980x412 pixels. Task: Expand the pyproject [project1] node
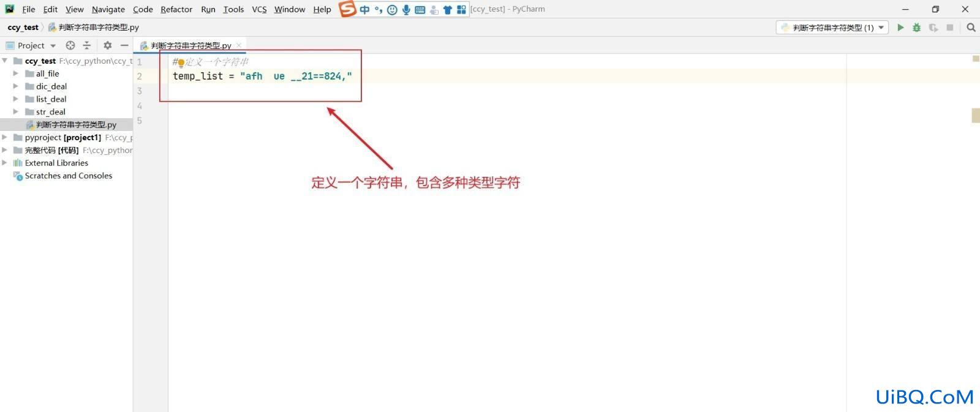click(5, 137)
